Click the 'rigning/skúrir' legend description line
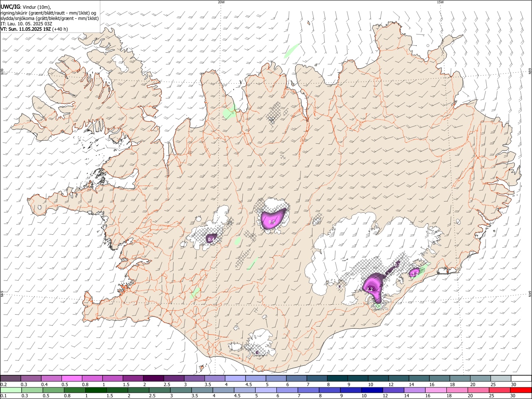 pos(48,13)
